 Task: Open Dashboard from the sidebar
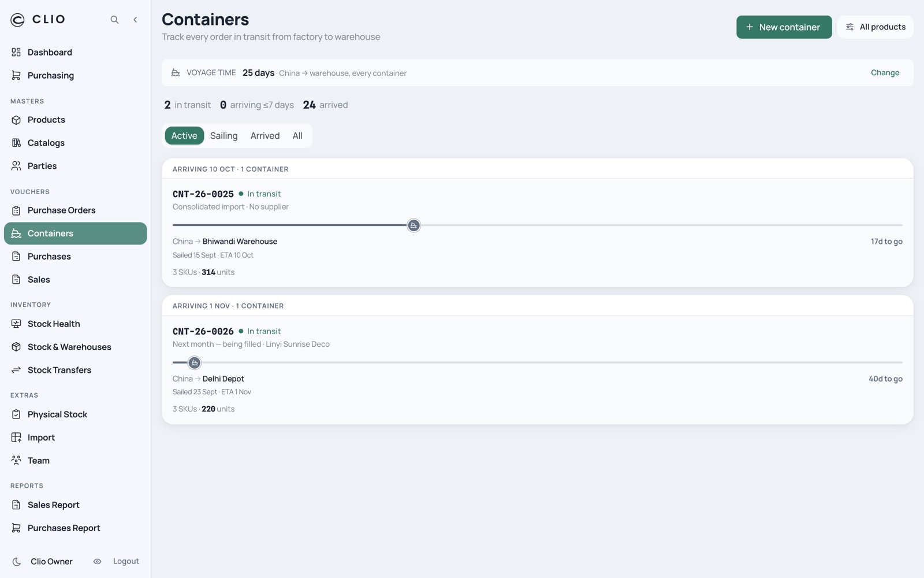pyautogui.click(x=75, y=52)
